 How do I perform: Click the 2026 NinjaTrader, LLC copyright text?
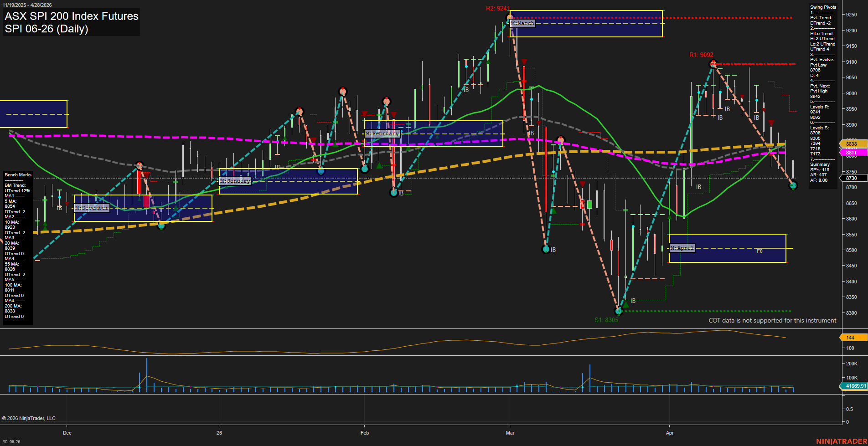pos(29,418)
